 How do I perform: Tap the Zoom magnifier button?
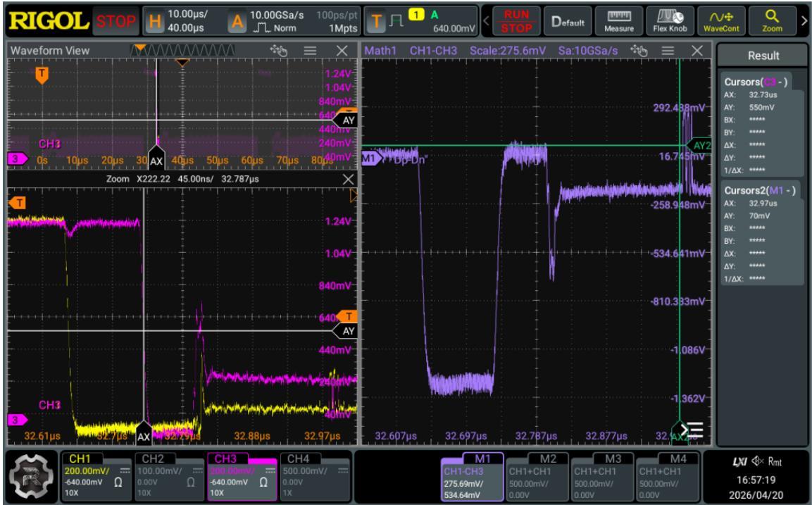click(x=772, y=21)
